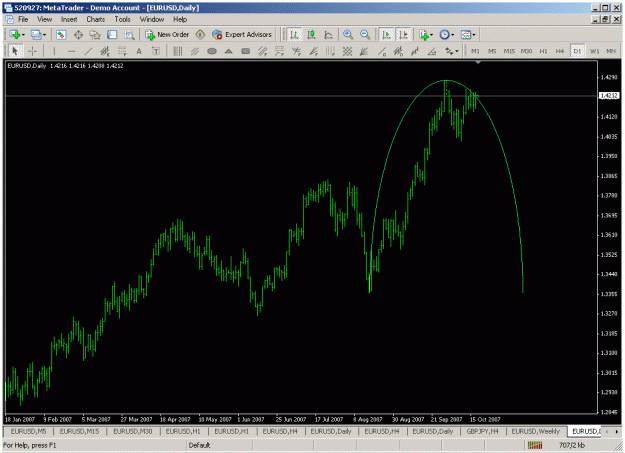Select the Ellipse drawing tool
Image resolution: width=625 pixels, height=453 pixels.
coord(212,51)
